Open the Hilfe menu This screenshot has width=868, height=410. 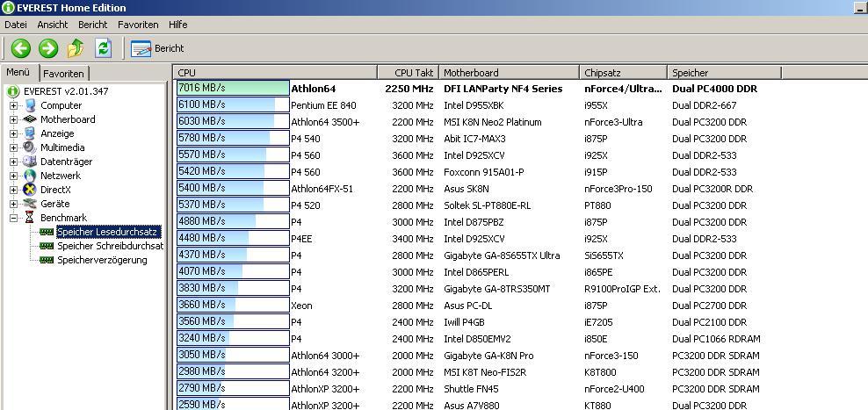click(x=178, y=25)
